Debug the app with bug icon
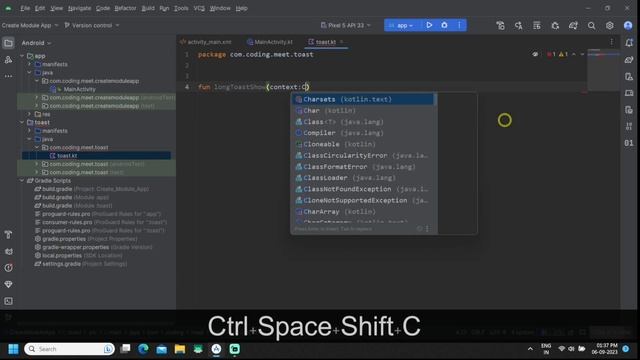The height and width of the screenshot is (360, 640). pyautogui.click(x=444, y=25)
